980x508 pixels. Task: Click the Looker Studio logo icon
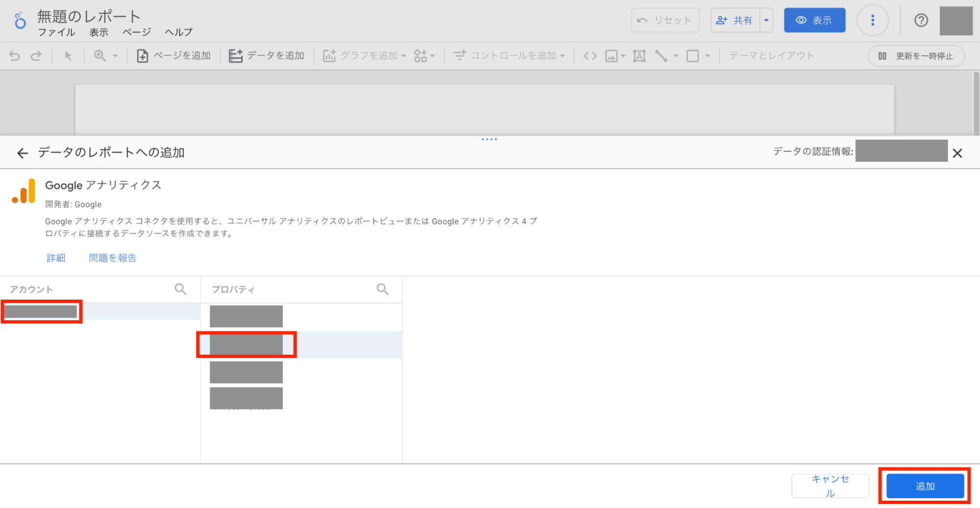pyautogui.click(x=20, y=21)
